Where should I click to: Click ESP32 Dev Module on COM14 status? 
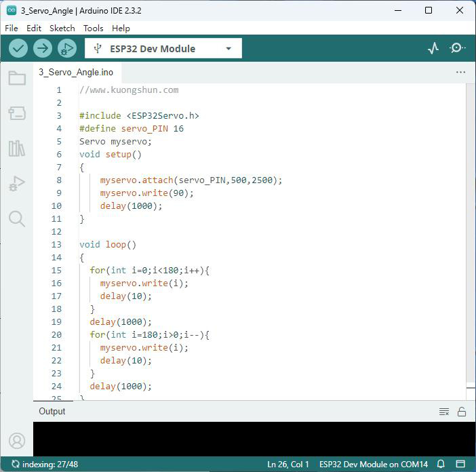tap(374, 464)
